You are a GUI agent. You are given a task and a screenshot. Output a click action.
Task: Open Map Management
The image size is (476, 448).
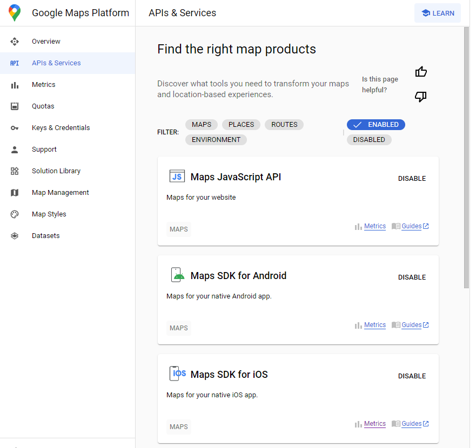click(x=68, y=193)
